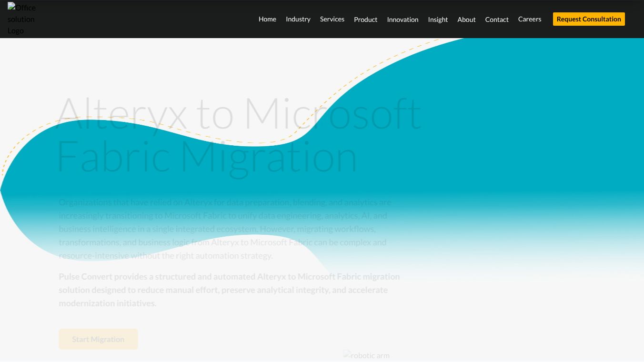This screenshot has width=644, height=362.
Task: Open the Product navigation menu
Action: click(x=365, y=19)
